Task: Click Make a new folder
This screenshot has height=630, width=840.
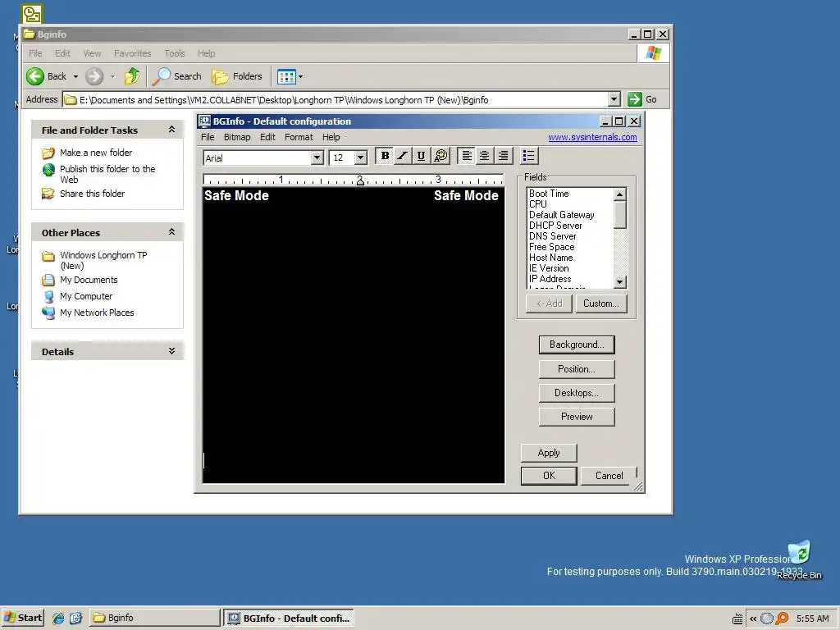Action: (96, 153)
